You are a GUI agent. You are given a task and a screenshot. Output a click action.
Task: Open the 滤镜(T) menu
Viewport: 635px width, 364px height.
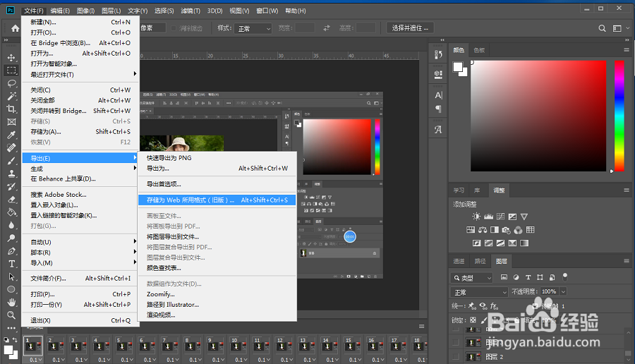(190, 11)
